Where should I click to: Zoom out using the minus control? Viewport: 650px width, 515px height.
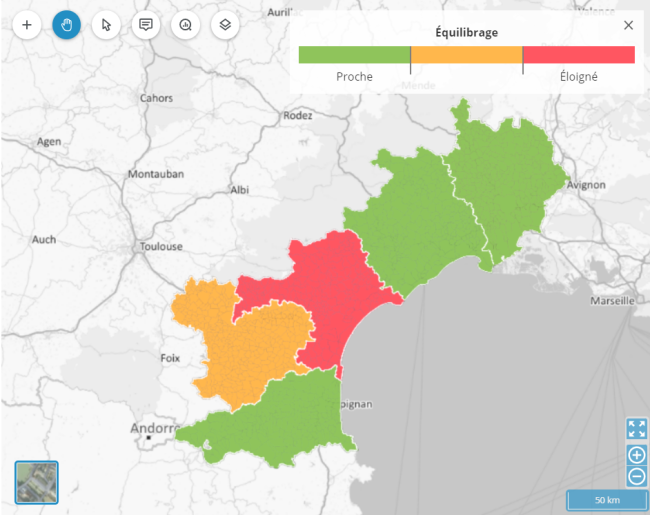(x=636, y=475)
